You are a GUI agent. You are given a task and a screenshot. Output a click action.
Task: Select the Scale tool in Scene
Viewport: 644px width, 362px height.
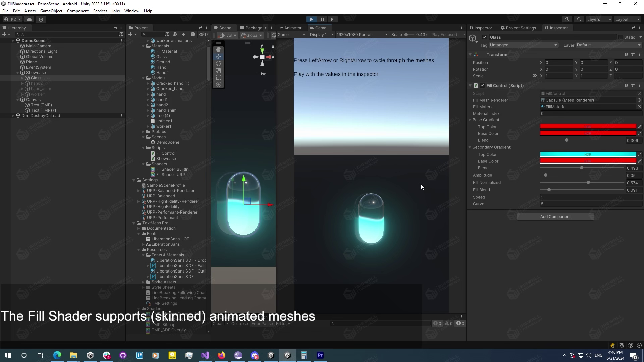[x=218, y=71]
